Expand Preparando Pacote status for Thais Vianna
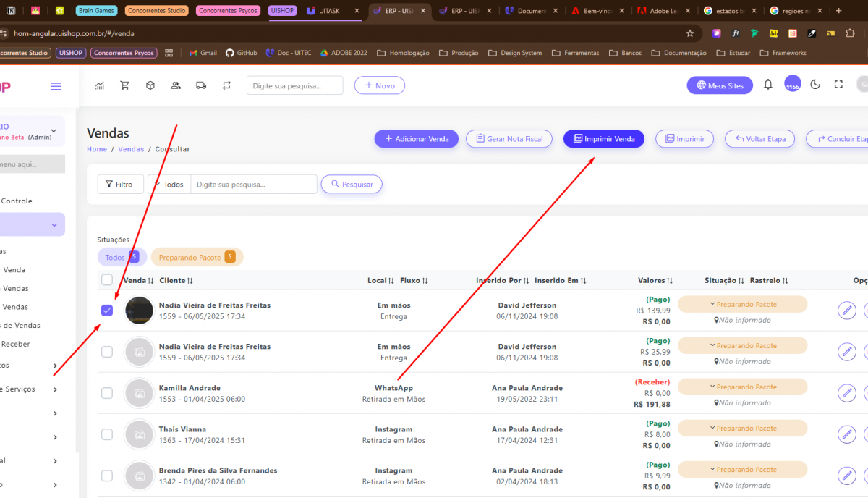The height and width of the screenshot is (498, 868). 742,429
